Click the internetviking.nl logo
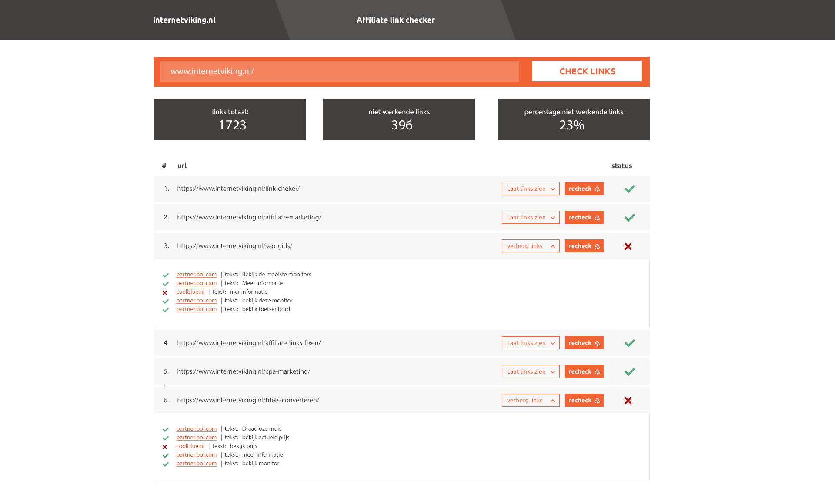The width and height of the screenshot is (835, 504). 184,20
